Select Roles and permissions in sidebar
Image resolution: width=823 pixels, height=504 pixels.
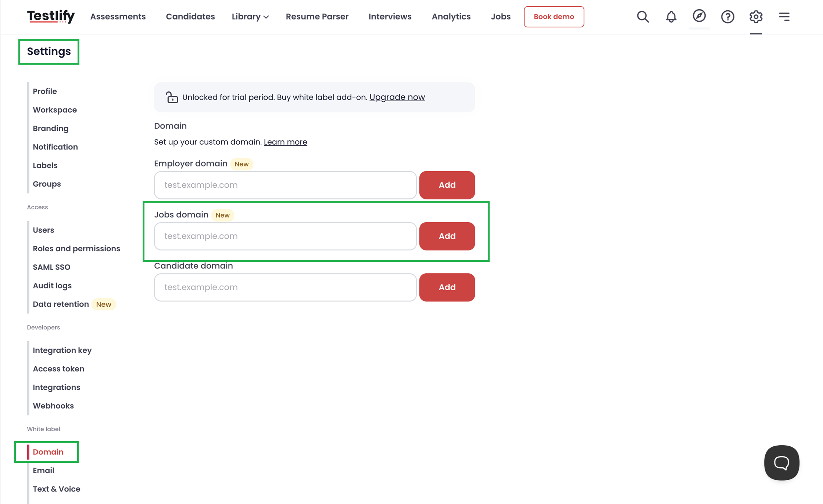(76, 249)
